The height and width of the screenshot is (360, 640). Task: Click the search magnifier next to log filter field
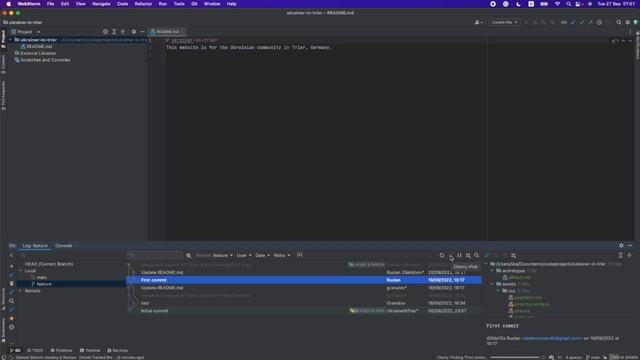189,256
